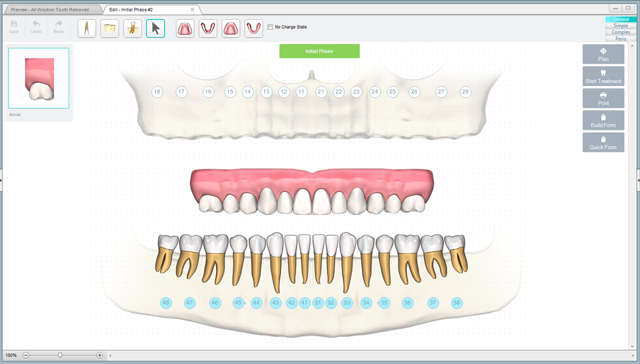Select the Arrow thumbnail in the left panel
Screen dimensions: 640x364
pos(38,78)
